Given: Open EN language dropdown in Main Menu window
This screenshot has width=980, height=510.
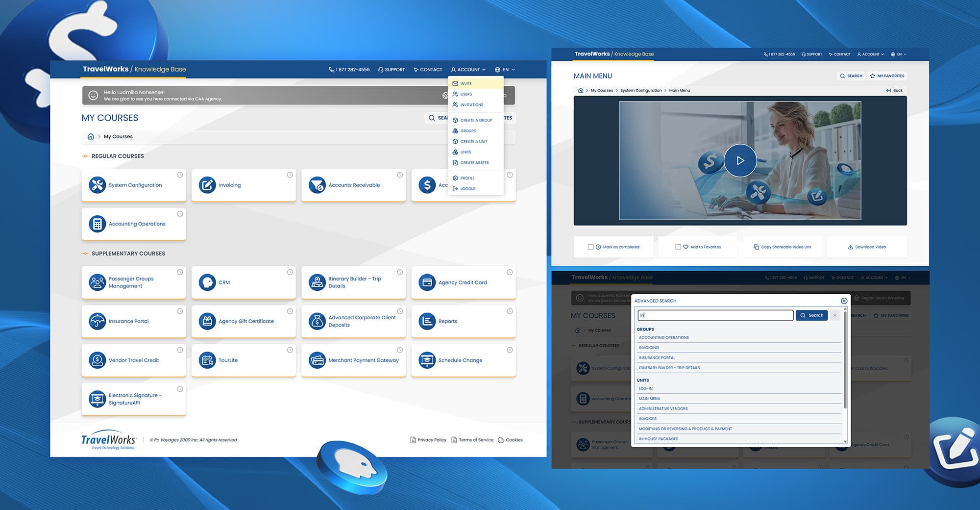Looking at the screenshot, I should (899, 54).
